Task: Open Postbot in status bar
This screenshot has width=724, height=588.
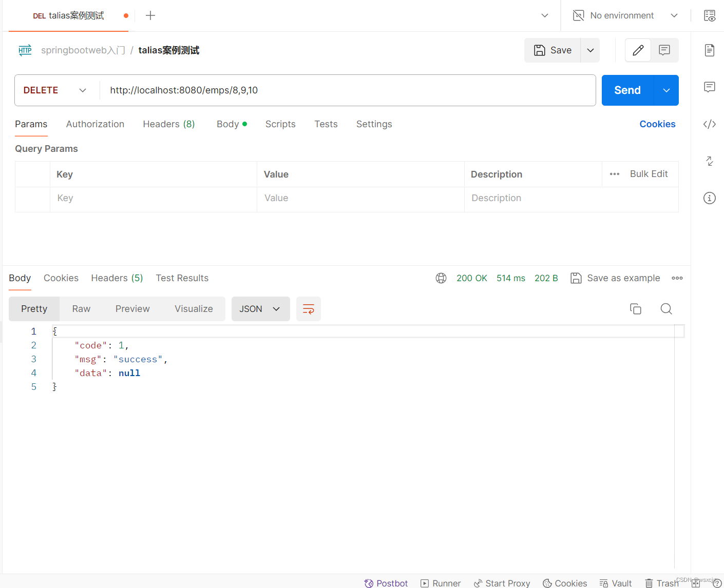Action: tap(386, 583)
